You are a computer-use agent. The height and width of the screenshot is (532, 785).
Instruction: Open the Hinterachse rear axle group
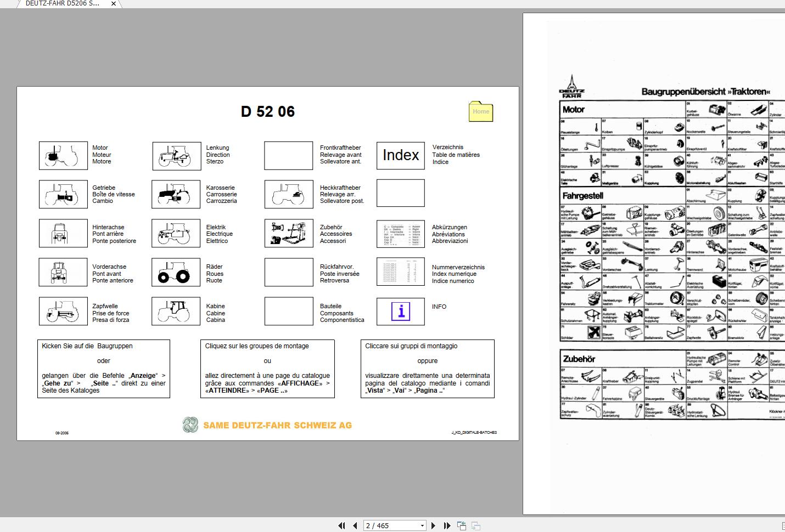63,233
